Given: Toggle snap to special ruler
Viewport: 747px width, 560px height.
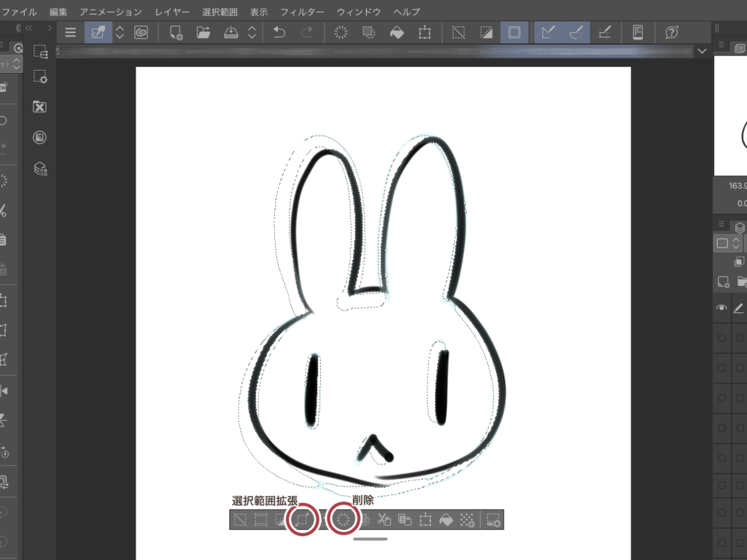Looking at the screenshot, I should tap(576, 32).
